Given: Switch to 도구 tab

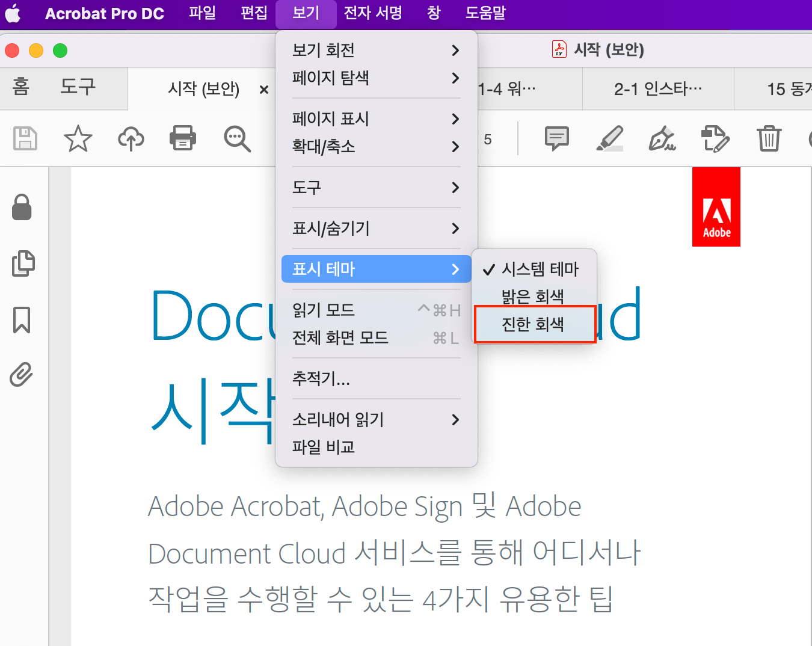Looking at the screenshot, I should point(78,88).
